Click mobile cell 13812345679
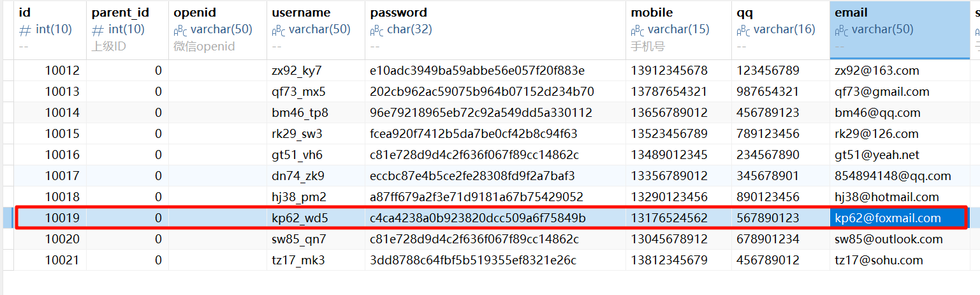980x295 pixels. pos(669,260)
